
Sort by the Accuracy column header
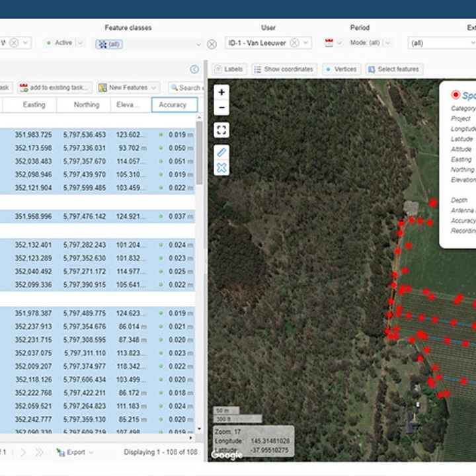[174, 104]
